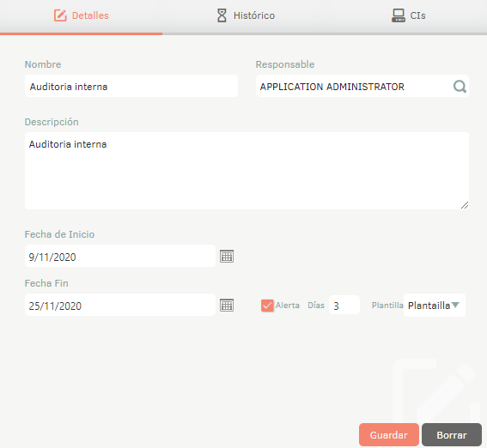487x448 pixels.
Task: Click the Fecha Fin date field
Action: [x=120, y=305]
